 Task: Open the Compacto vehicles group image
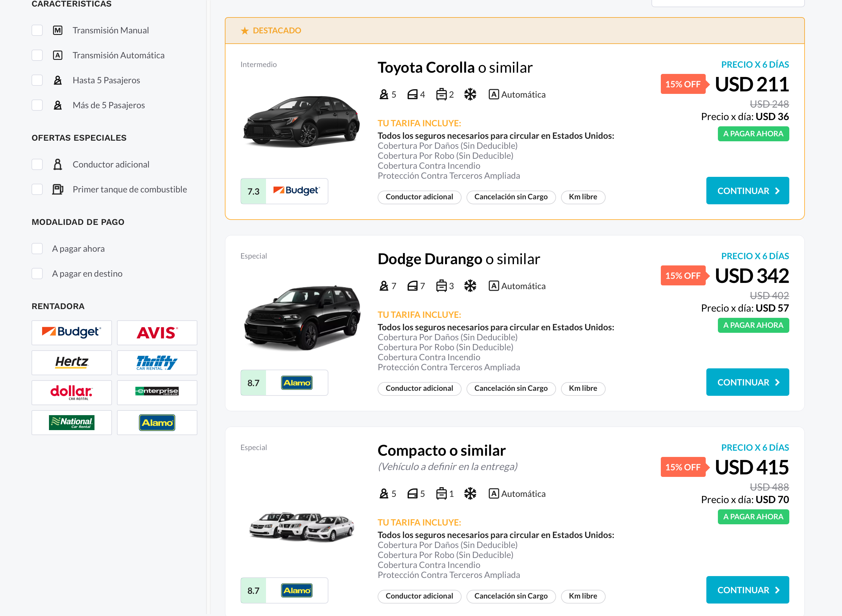[x=302, y=526]
